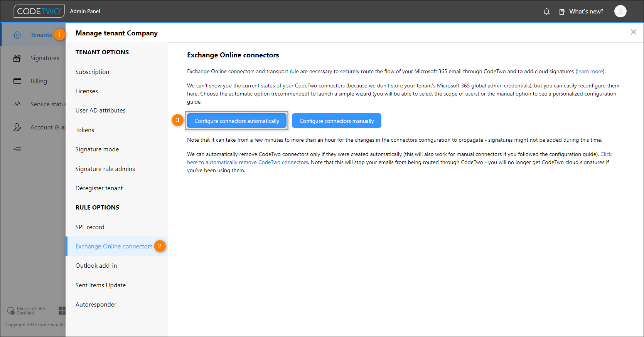
Task: Click the Manage tenant Company title
Action: (116, 33)
